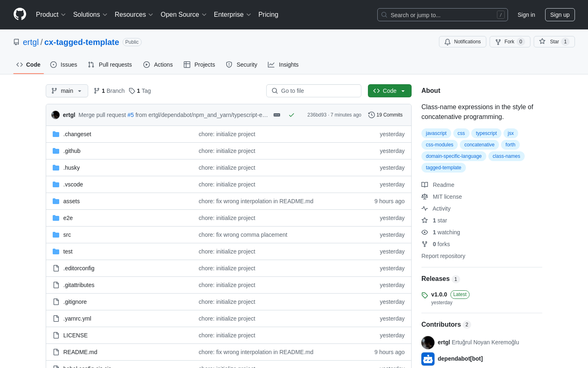
Task: View 0 forks list
Action: click(436, 244)
